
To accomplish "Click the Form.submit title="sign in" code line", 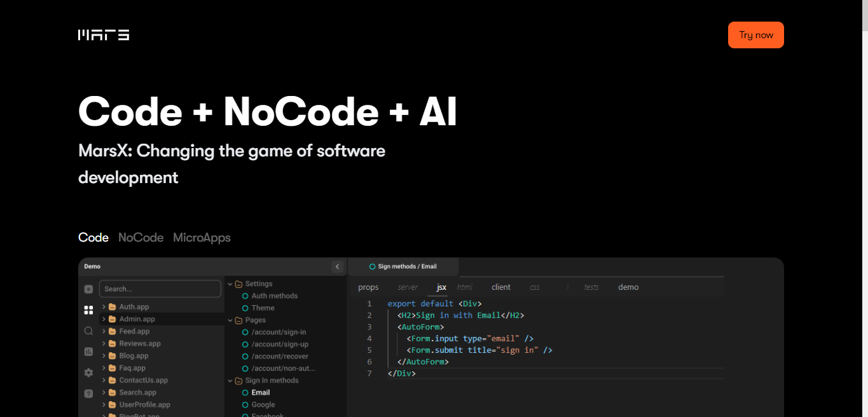I will [x=479, y=350].
